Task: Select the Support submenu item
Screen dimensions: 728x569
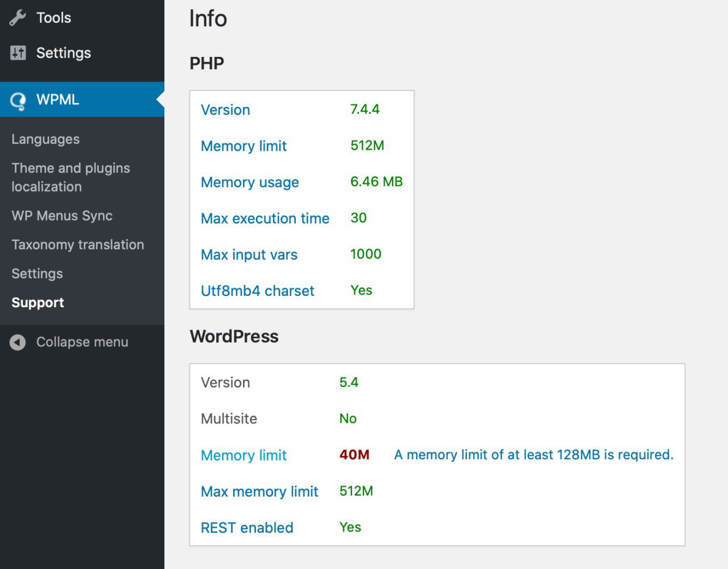Action: [38, 303]
